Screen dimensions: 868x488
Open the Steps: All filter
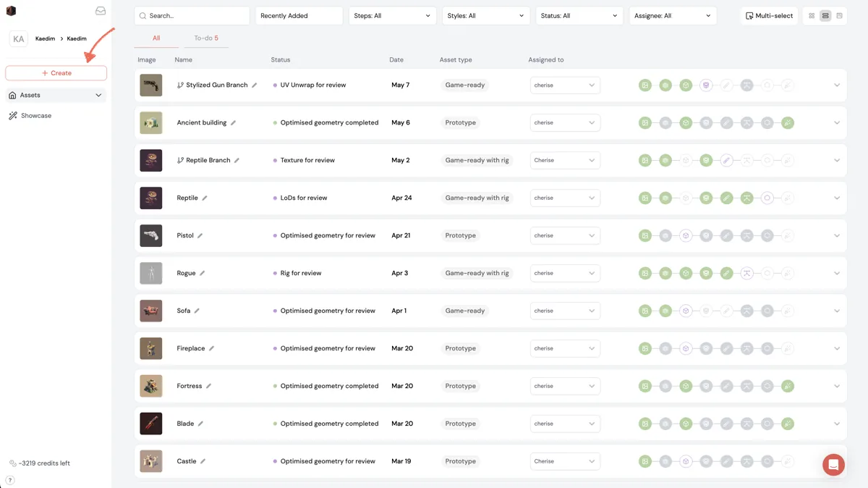coord(393,16)
